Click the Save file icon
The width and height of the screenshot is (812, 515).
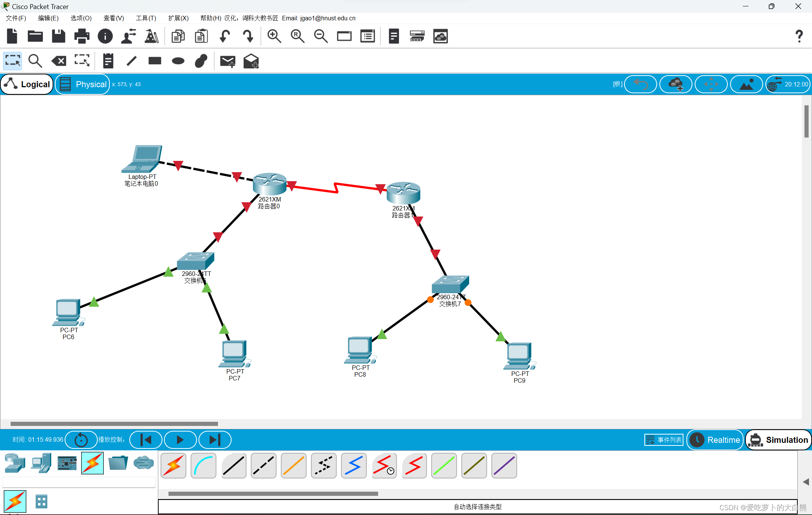(58, 36)
